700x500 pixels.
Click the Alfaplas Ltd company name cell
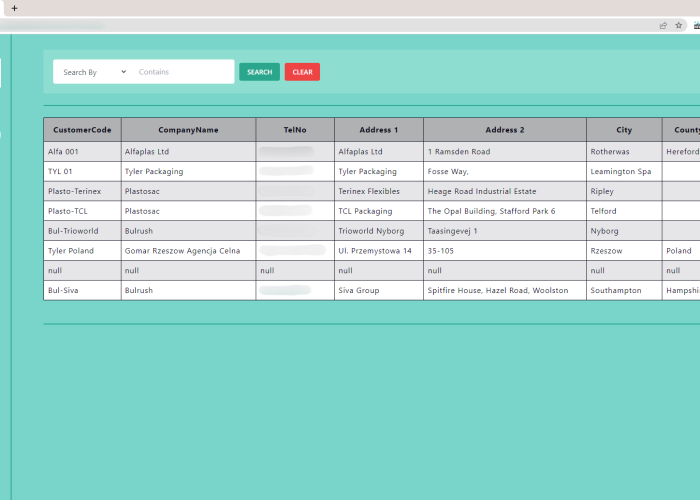click(x=188, y=152)
